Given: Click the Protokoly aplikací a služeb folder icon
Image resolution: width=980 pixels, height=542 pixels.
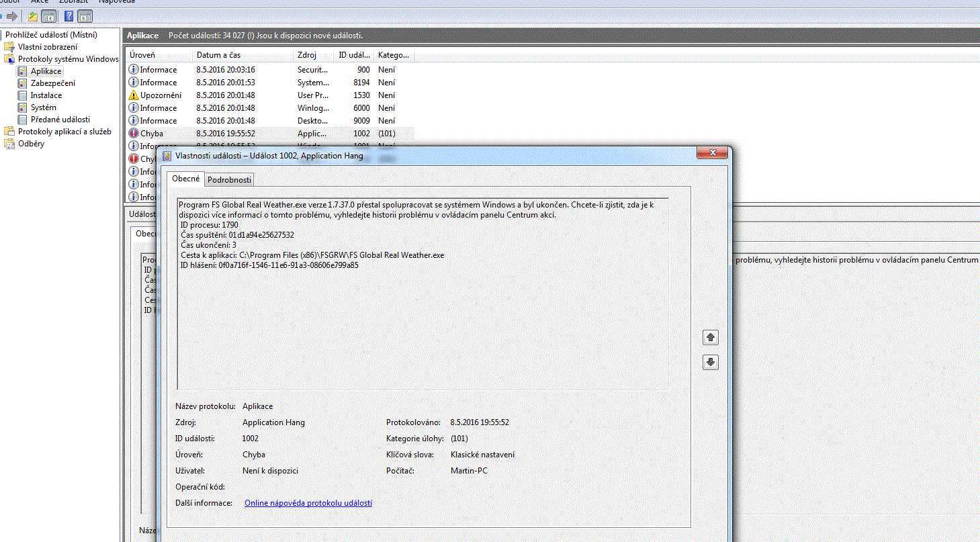Looking at the screenshot, I should [10, 132].
